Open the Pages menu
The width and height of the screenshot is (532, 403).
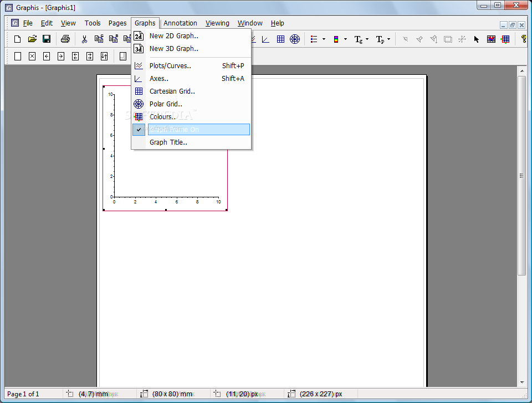tap(117, 23)
